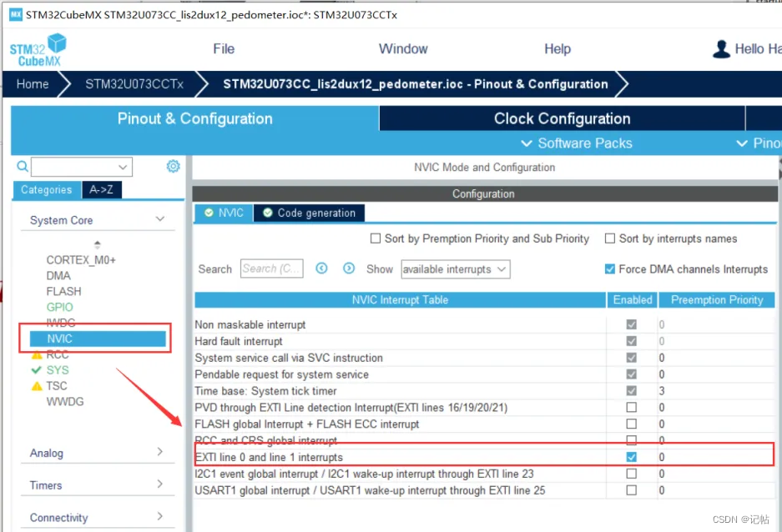Enable the RCC and CRS global interrupt

click(632, 439)
